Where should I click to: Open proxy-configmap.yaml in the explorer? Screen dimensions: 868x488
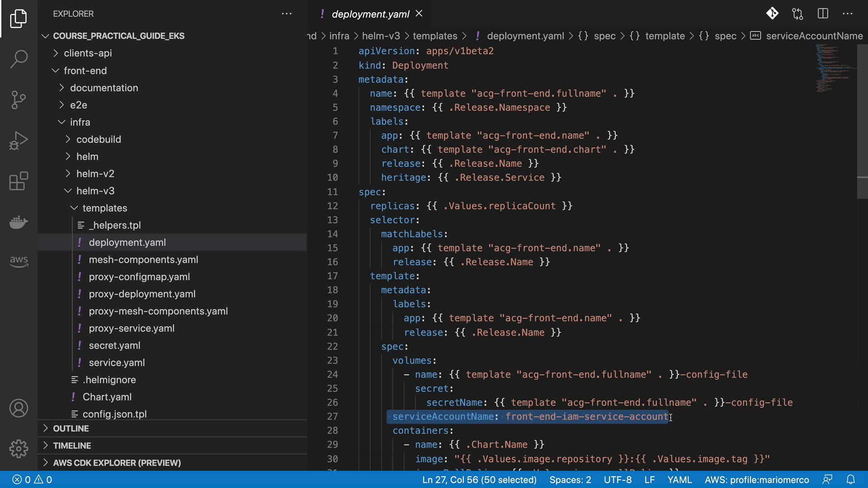[x=139, y=277]
